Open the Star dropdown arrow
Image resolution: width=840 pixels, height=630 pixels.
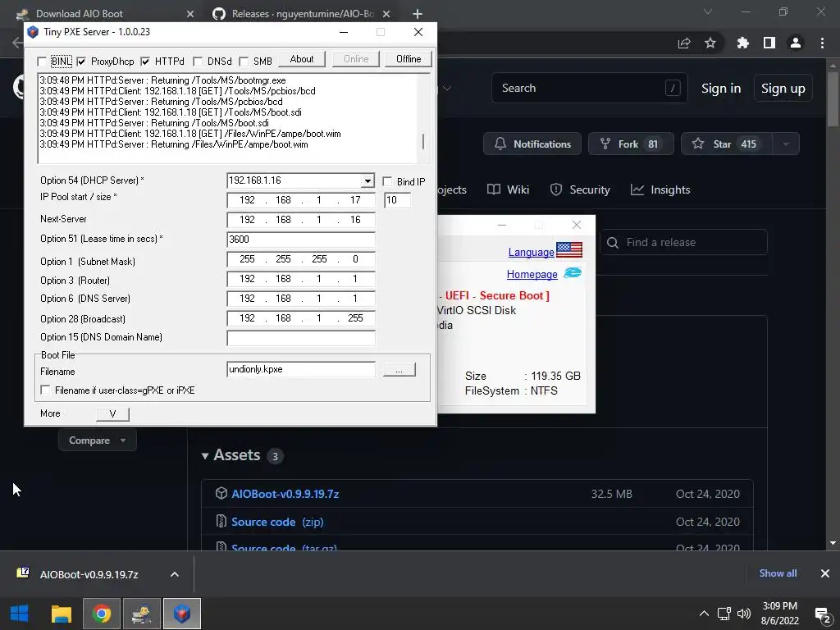click(x=786, y=144)
